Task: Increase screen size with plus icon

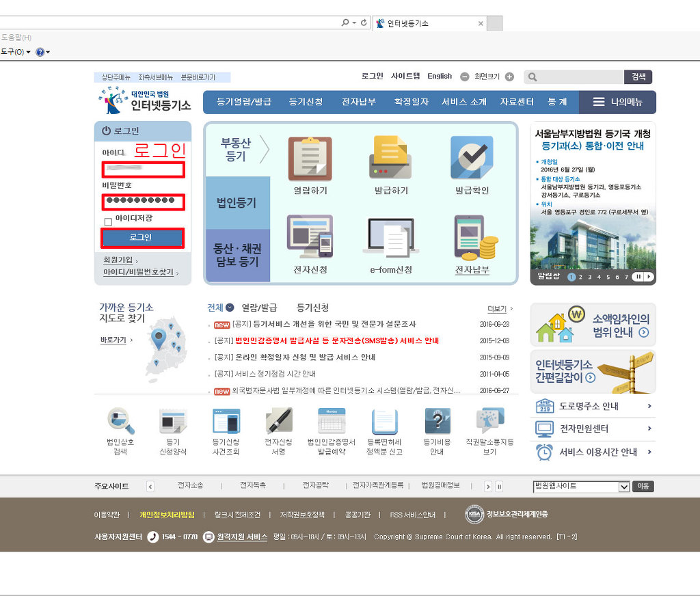Action: [x=509, y=77]
